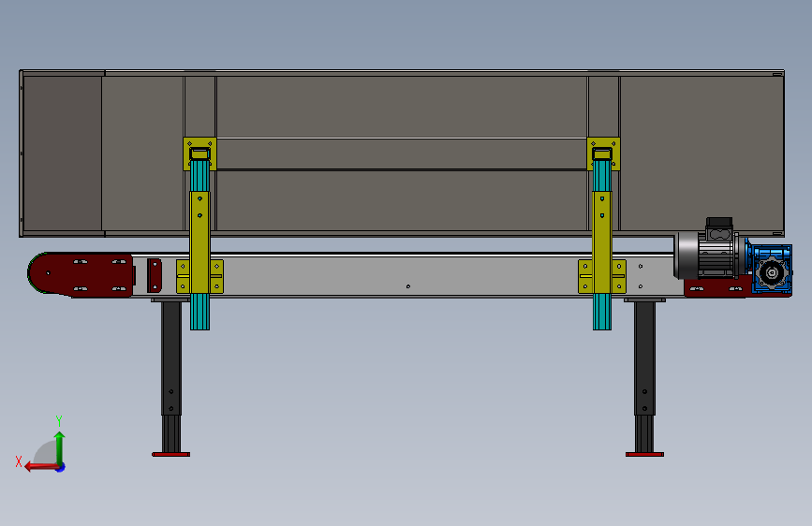The height and width of the screenshot is (526, 812).
Task: Click the "X" label of the orientation triad
Action: (x=19, y=461)
